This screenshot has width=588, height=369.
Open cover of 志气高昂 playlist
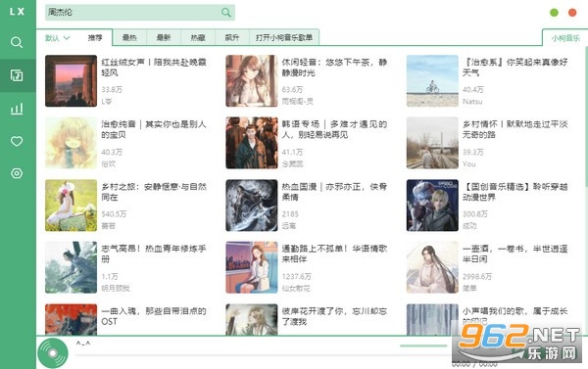click(x=71, y=267)
